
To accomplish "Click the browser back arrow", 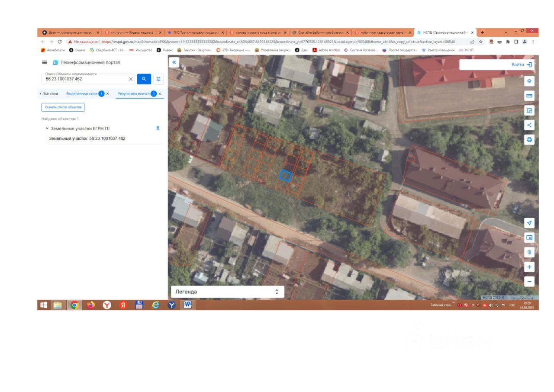I will [x=43, y=42].
